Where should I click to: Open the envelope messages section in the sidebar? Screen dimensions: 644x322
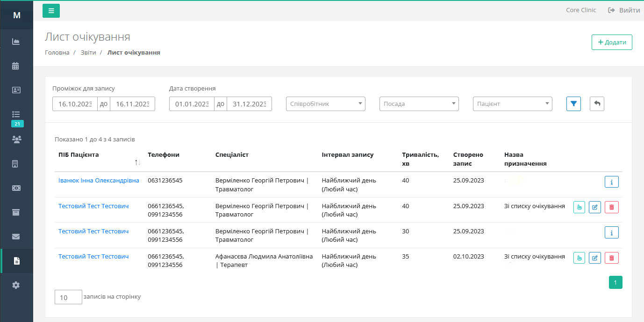pyautogui.click(x=16, y=237)
